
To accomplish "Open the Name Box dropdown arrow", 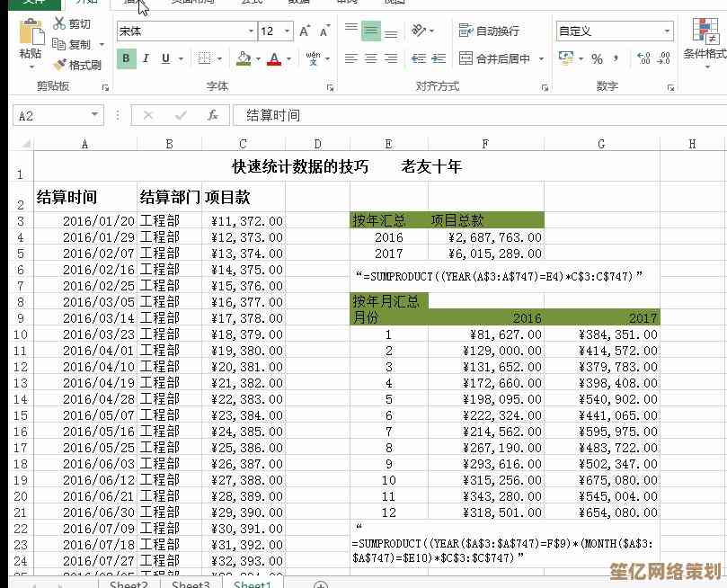I will (x=95, y=115).
